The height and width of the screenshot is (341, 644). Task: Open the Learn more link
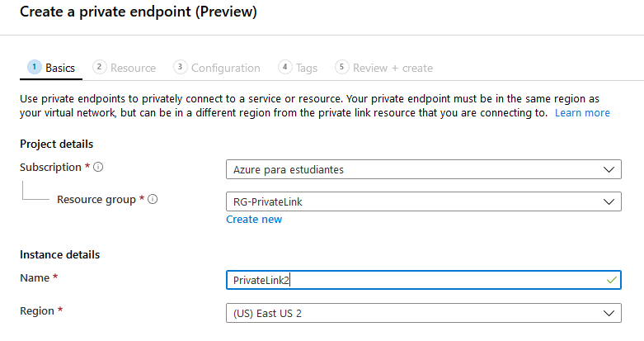(582, 113)
